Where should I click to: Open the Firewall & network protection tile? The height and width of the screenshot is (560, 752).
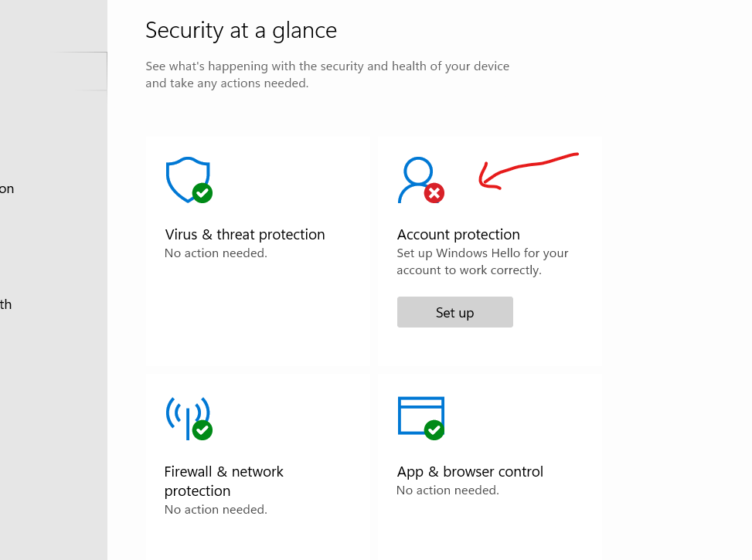(x=258, y=463)
